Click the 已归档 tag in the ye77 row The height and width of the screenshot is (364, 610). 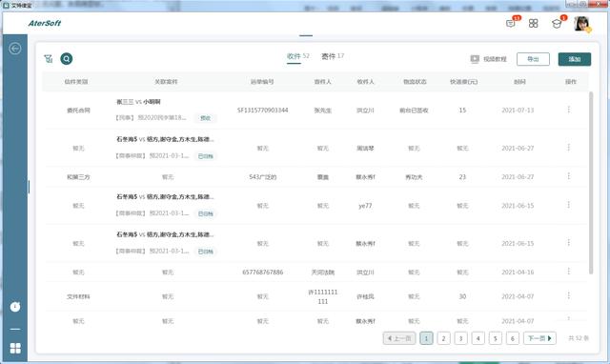pyautogui.click(x=206, y=213)
